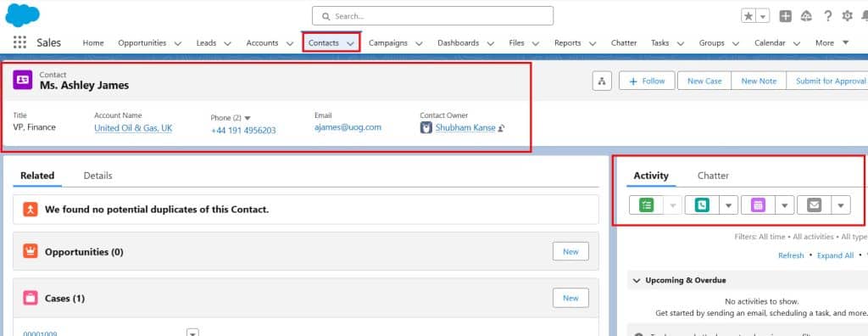Click the Cases briefcase icon
This screenshot has height=336, width=868.
pos(30,299)
